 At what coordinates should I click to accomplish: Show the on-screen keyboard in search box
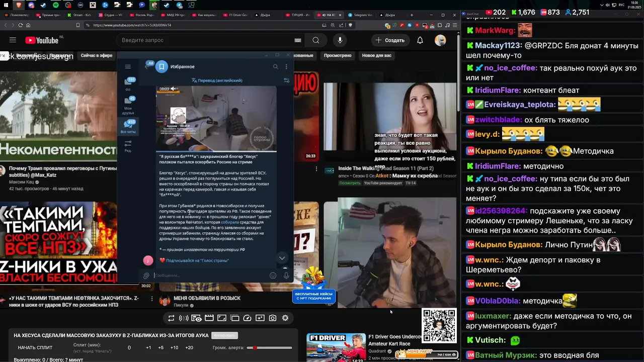(297, 40)
